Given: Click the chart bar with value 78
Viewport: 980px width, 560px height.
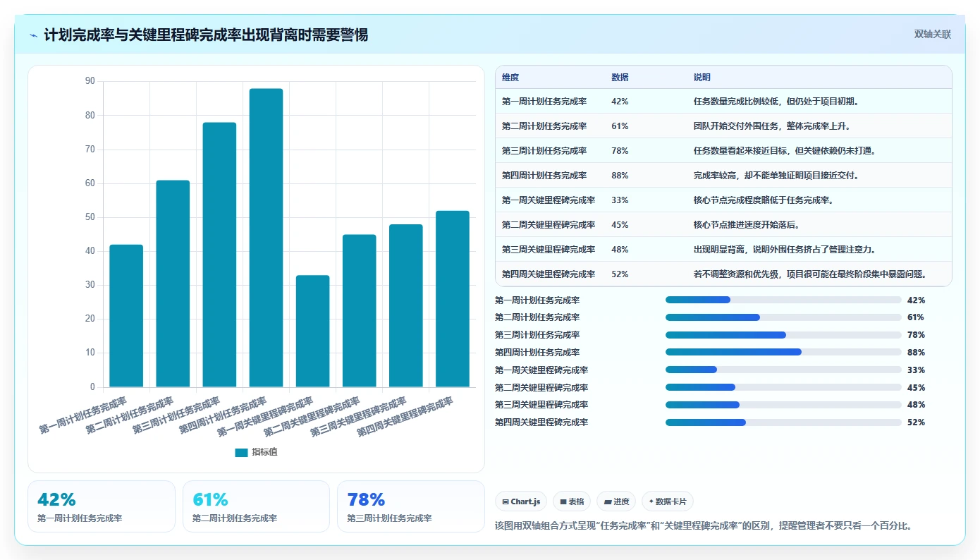Looking at the screenshot, I should 219,255.
